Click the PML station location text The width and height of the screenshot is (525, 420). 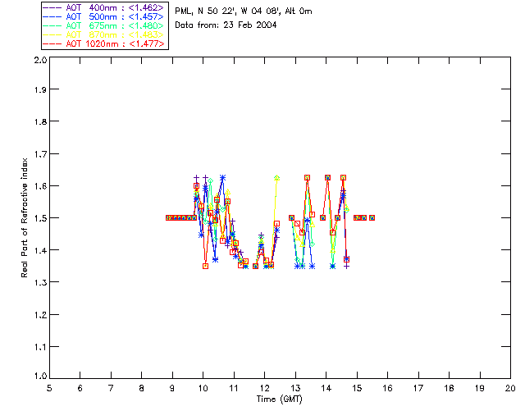coord(244,11)
